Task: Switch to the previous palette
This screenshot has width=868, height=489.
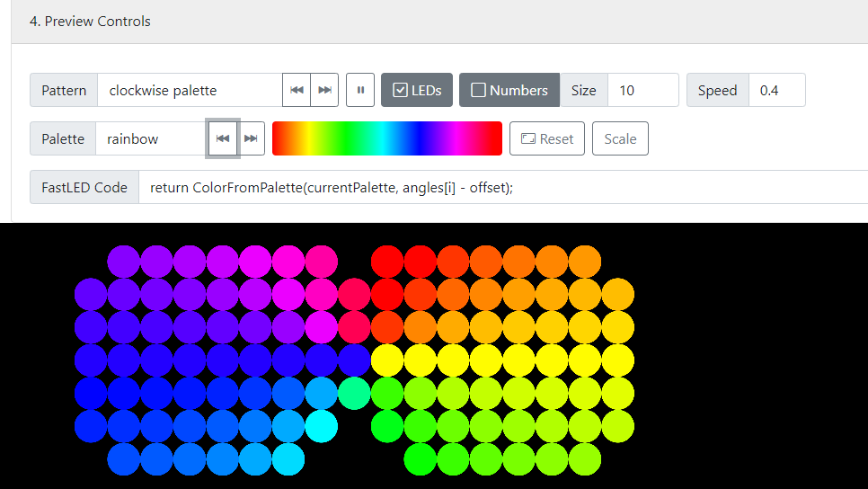Action: point(223,138)
